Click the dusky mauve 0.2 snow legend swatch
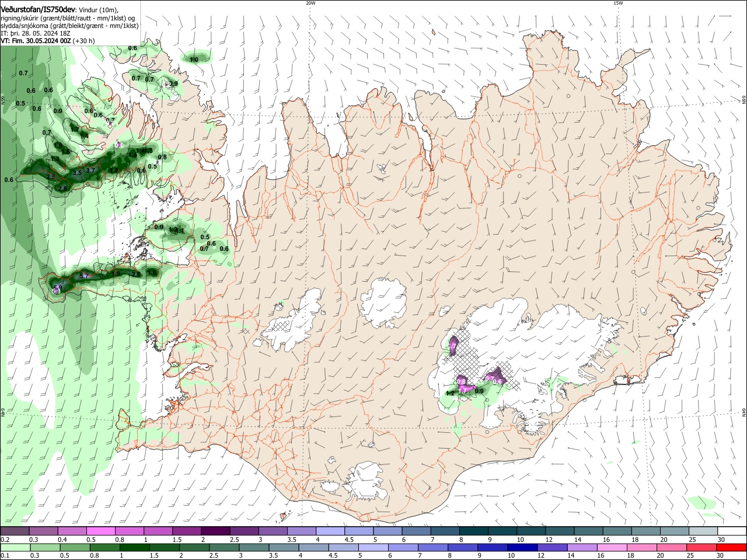This screenshot has width=747, height=560. tap(15, 531)
